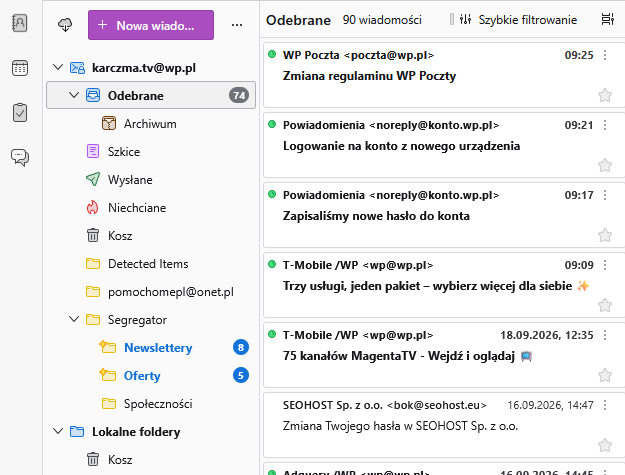Toggle read dot on 09:17 Powiadomienia message

272,194
